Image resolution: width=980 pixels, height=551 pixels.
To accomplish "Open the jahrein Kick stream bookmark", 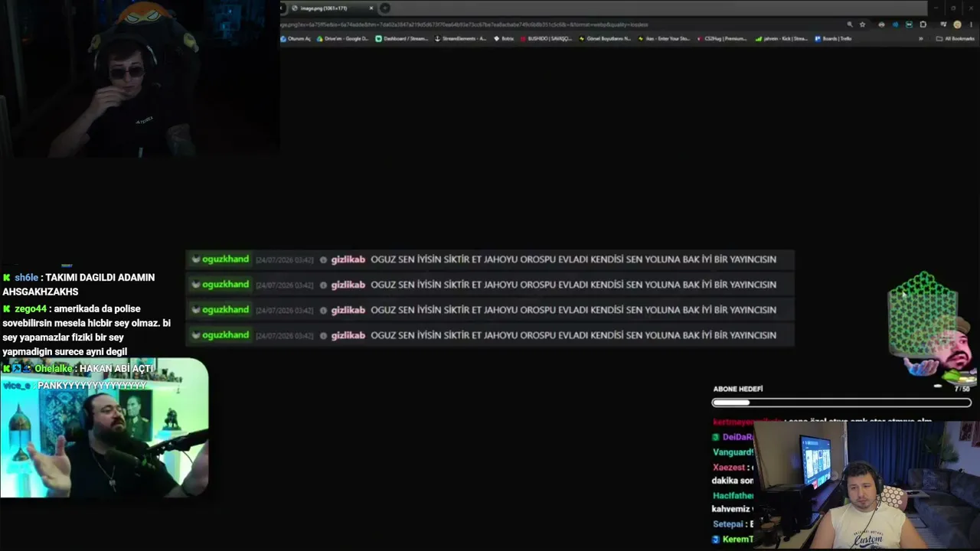I will pos(781,38).
